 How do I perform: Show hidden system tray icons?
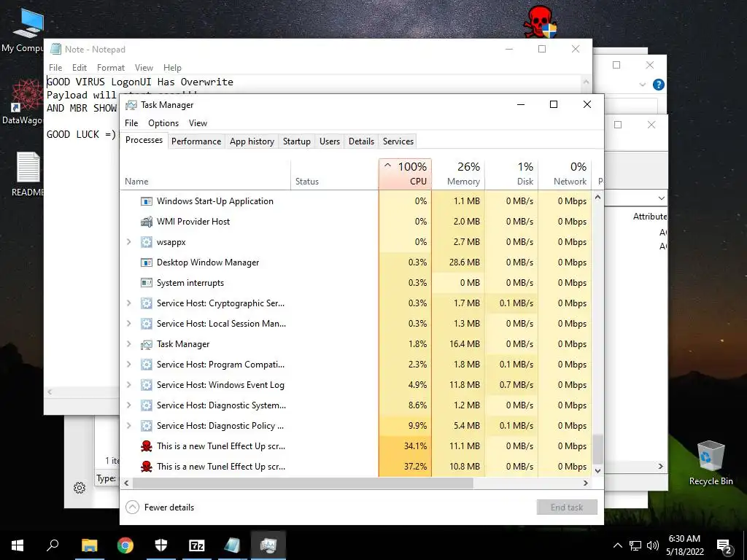click(617, 545)
